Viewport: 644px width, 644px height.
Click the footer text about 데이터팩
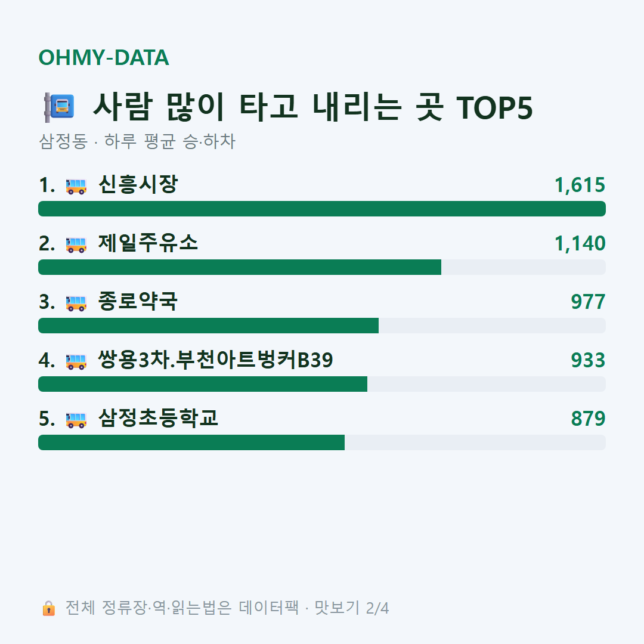click(x=227, y=608)
